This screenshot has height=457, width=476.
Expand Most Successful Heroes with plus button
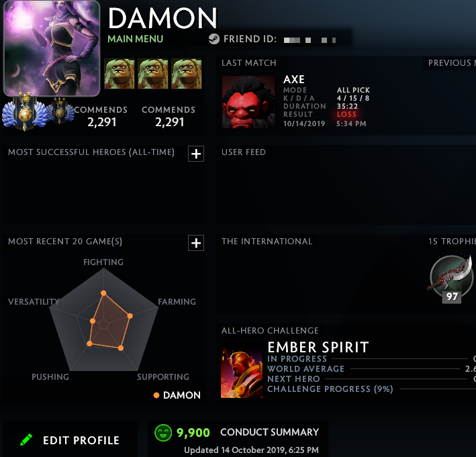196,154
